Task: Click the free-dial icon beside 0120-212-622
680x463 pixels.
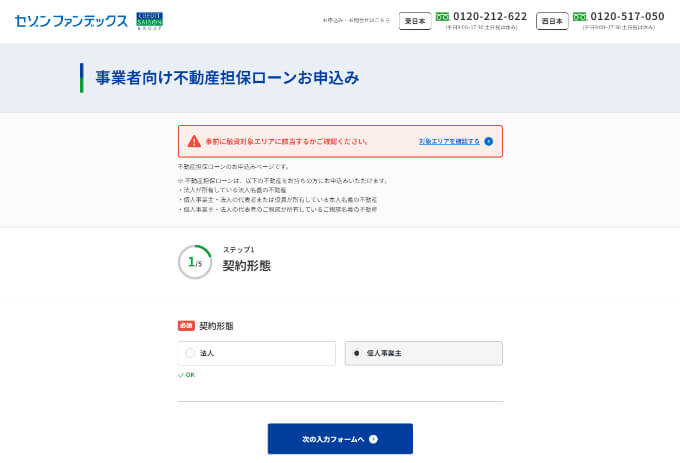Action: (x=442, y=16)
